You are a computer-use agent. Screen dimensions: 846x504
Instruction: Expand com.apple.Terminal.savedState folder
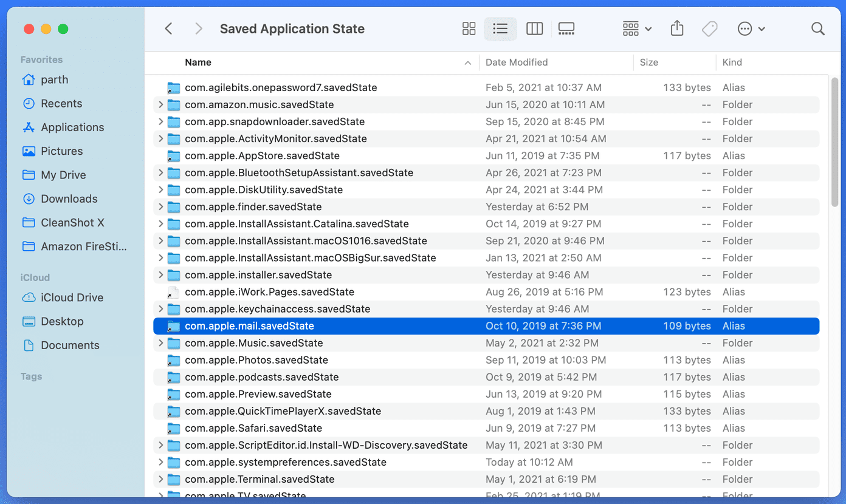point(160,479)
